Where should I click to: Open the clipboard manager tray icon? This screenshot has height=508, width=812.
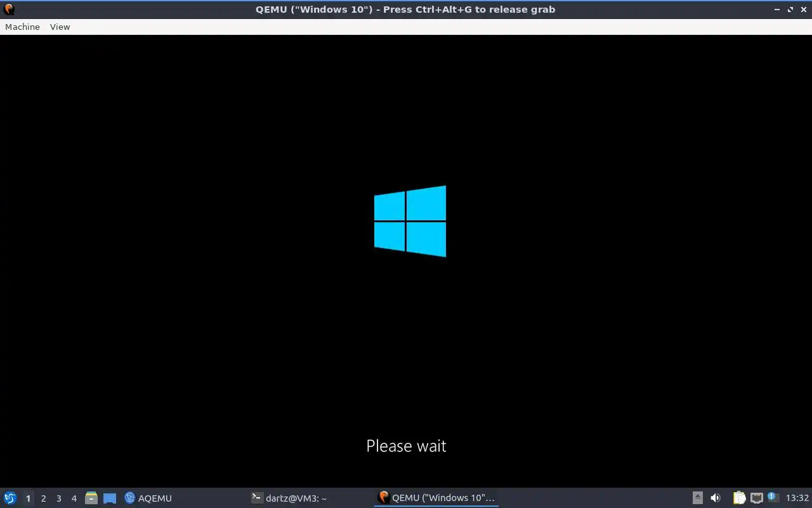739,498
